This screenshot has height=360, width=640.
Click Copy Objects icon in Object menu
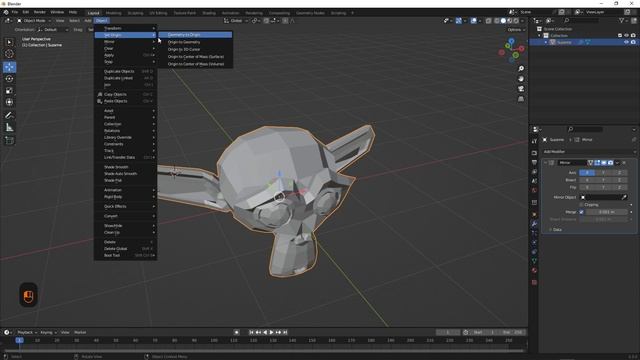[x=100, y=94]
